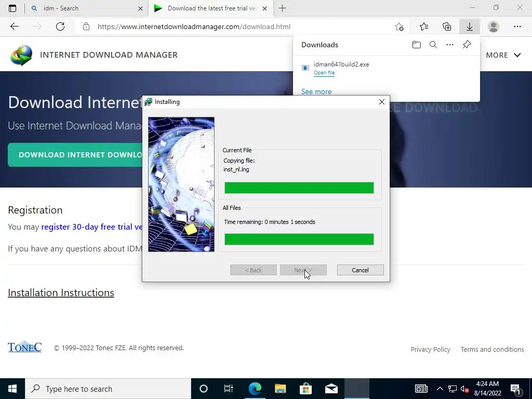Click the taskbar clock showing 4:24 AM

click(487, 389)
